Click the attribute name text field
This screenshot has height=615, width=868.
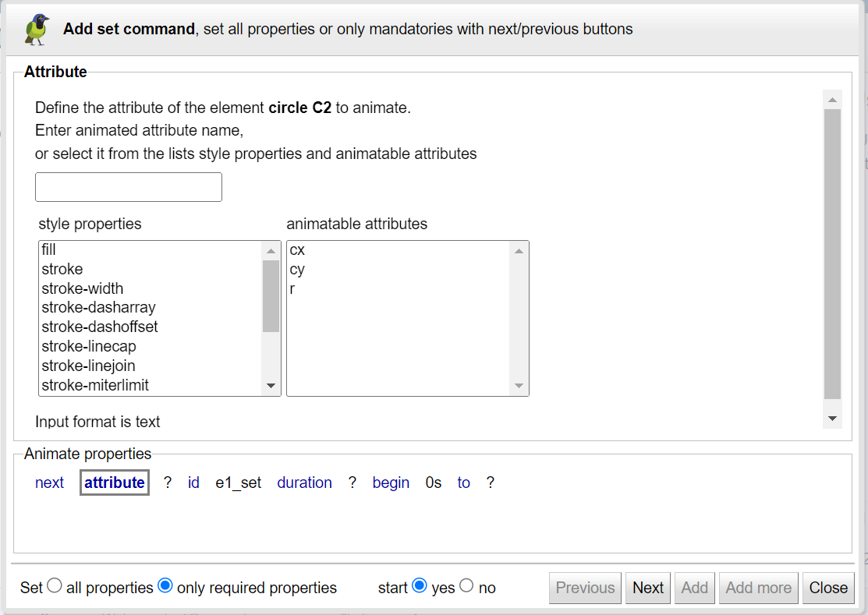click(x=129, y=187)
